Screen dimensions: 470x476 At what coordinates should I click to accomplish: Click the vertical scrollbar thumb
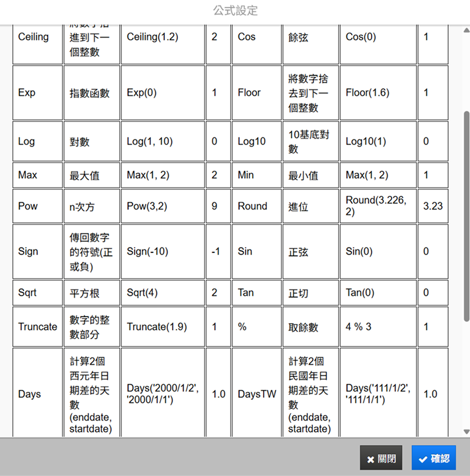(466, 216)
